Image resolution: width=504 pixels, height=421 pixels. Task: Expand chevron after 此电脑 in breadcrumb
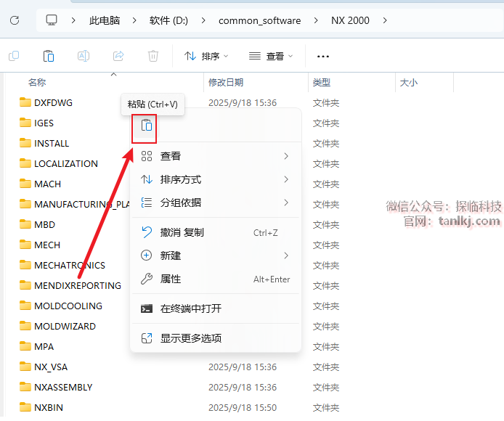(134, 20)
